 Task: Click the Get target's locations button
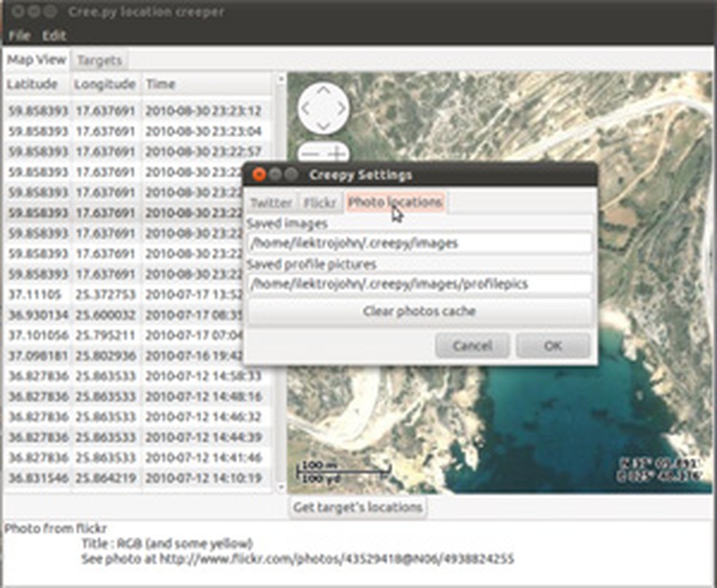(358, 507)
